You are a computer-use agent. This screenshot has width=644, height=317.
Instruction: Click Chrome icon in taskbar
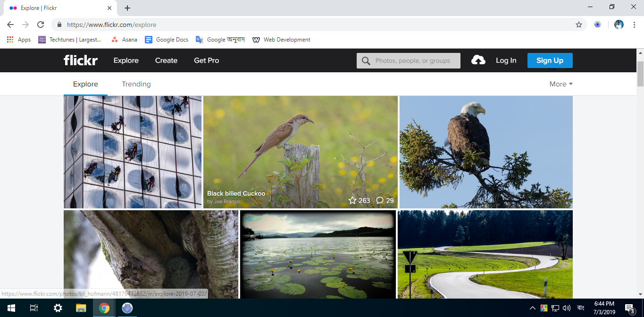[104, 308]
